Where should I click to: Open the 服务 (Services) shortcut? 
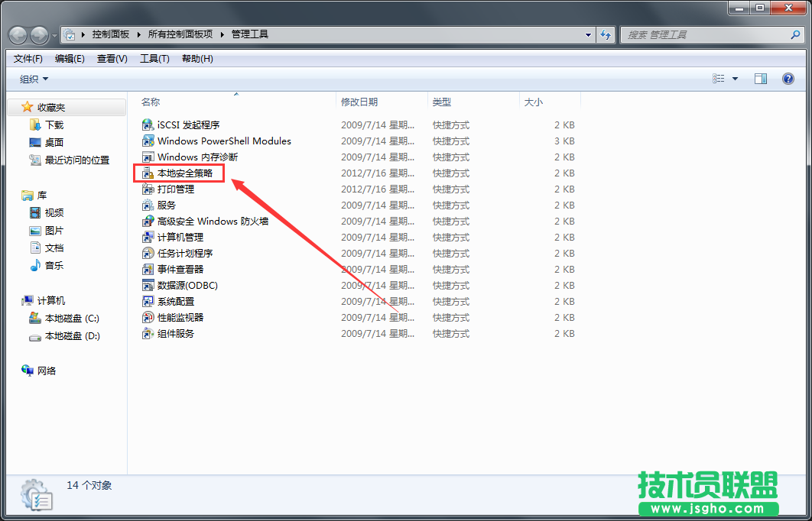tap(164, 205)
